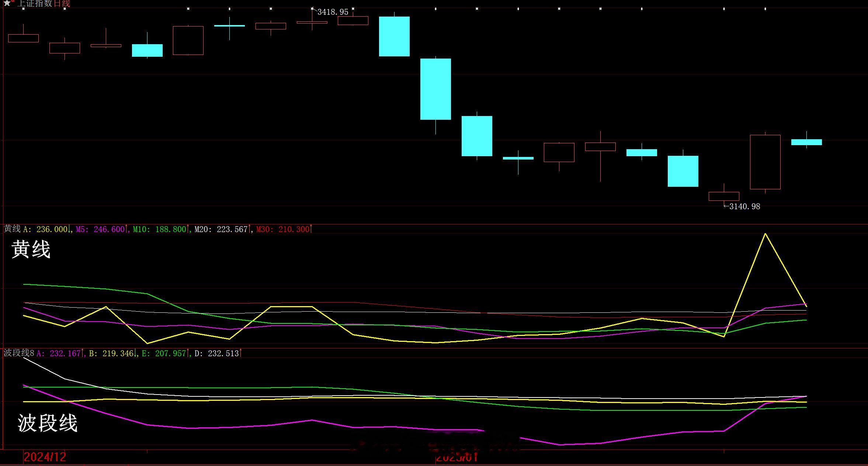Click the yellow B: 219.346 value
Viewport: 868px width, 466px height.
pyautogui.click(x=112, y=353)
